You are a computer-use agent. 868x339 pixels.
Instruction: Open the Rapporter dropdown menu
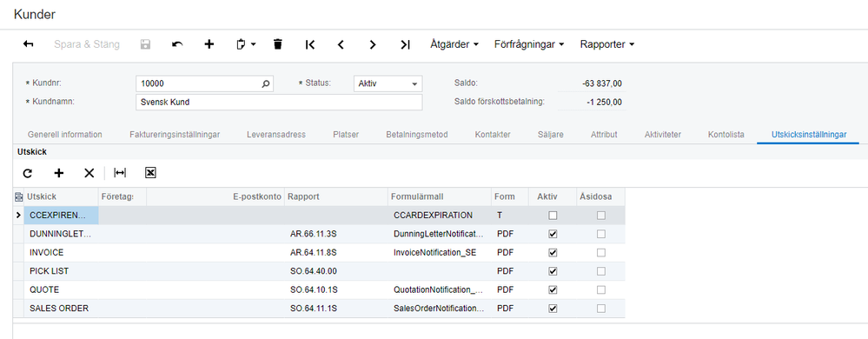tap(606, 44)
